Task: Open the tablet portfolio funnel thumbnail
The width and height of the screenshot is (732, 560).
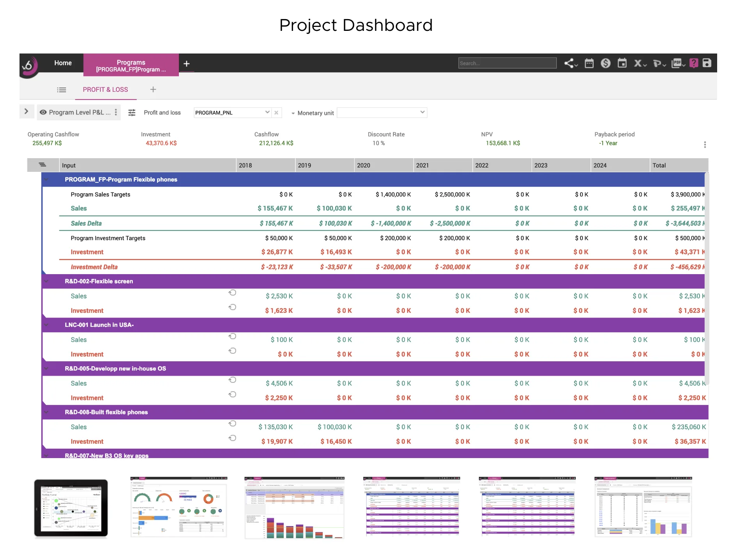Action: pos(71,508)
